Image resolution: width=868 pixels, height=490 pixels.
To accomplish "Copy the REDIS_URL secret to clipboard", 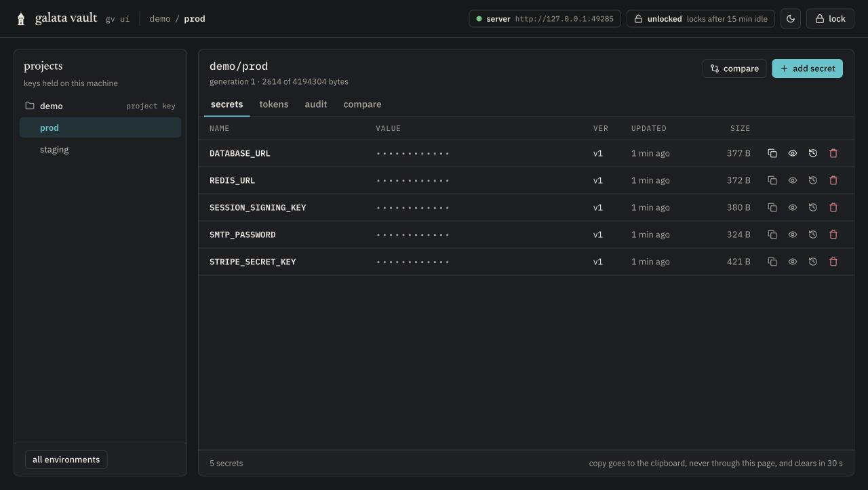I will click(772, 180).
